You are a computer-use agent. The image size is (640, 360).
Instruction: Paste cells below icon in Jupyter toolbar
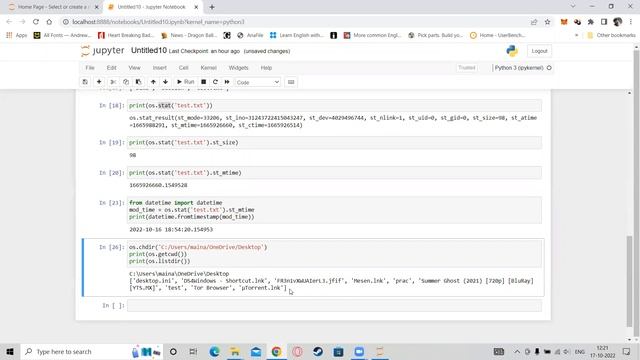[138, 82]
